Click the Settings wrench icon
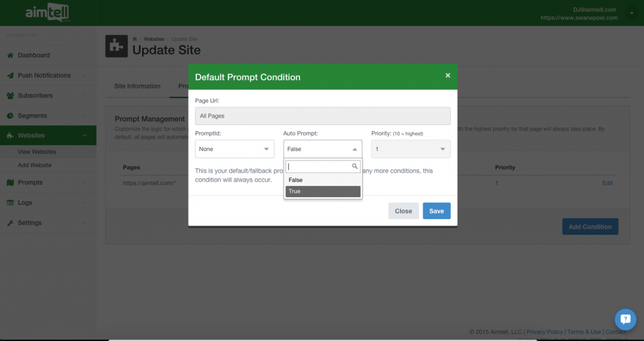Viewport: 644px width, 341px height. [10, 222]
